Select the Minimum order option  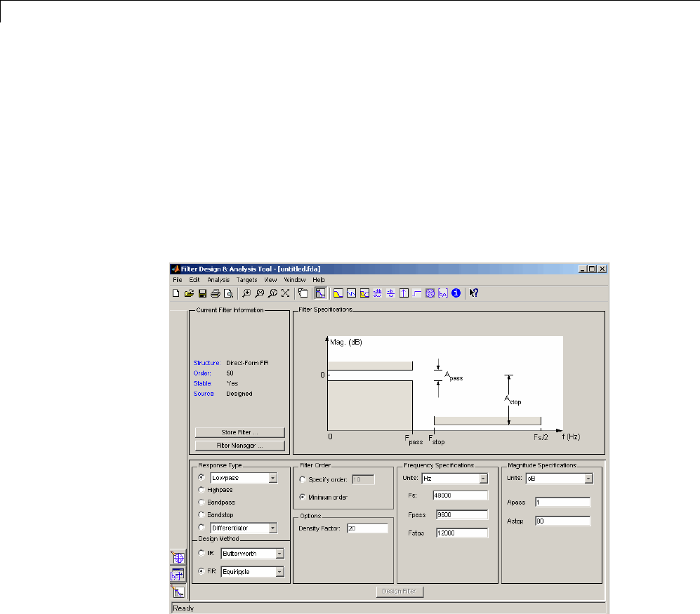[303, 497]
